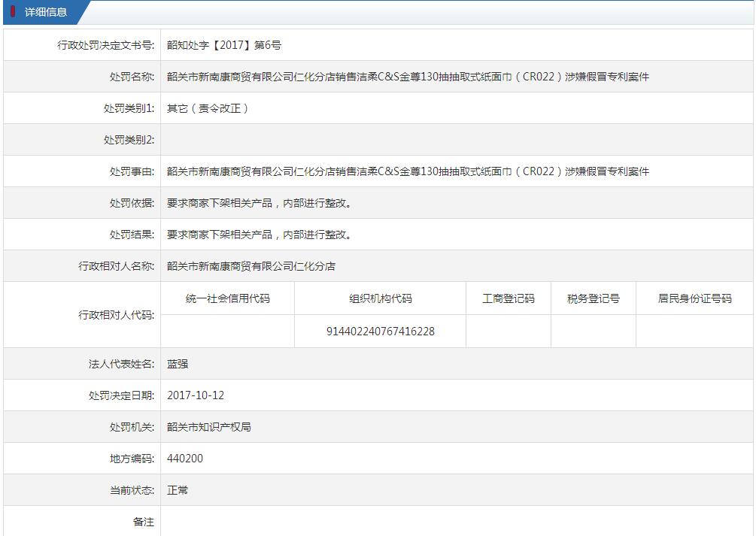Click the empty 处罚类别2 value cell

[x=457, y=140]
